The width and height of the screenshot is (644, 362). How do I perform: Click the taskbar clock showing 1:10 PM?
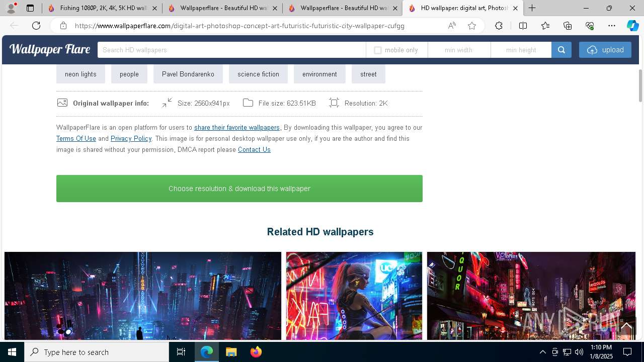(601, 352)
